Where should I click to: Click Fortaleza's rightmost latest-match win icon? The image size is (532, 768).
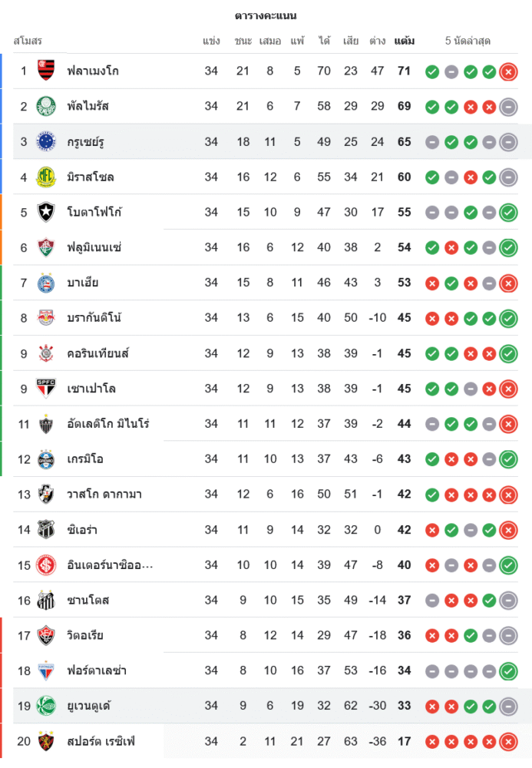[x=507, y=671]
